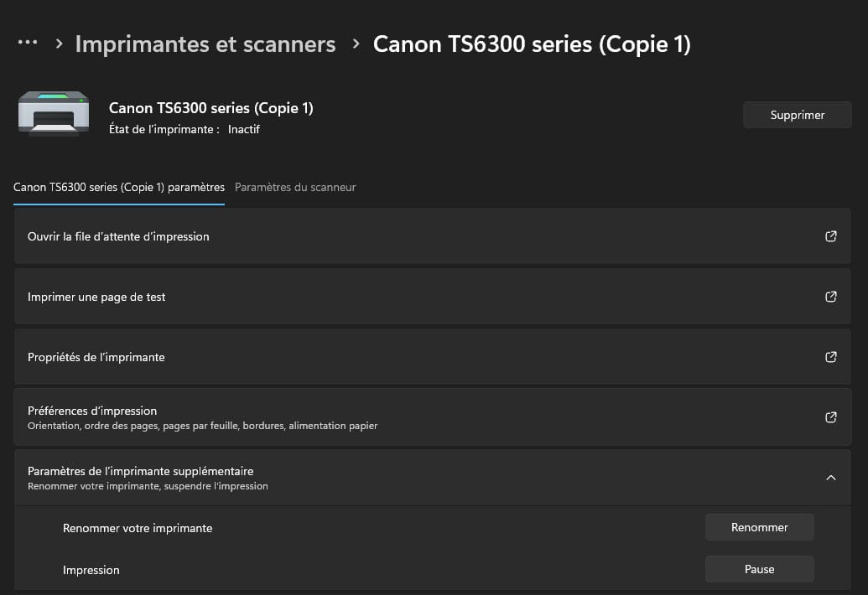This screenshot has width=868, height=595.
Task: Click external link icon for printer properties
Action: (x=831, y=357)
